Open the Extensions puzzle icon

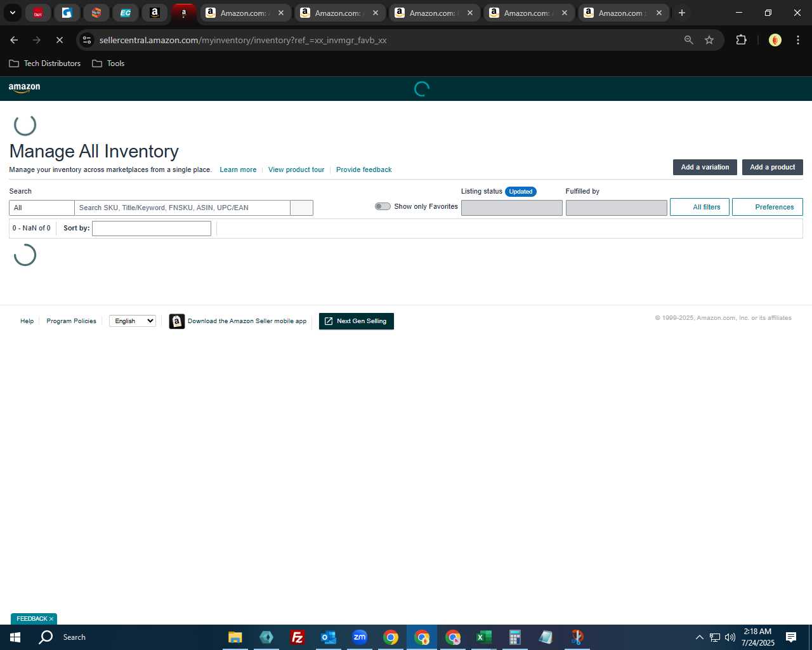pyautogui.click(x=741, y=40)
